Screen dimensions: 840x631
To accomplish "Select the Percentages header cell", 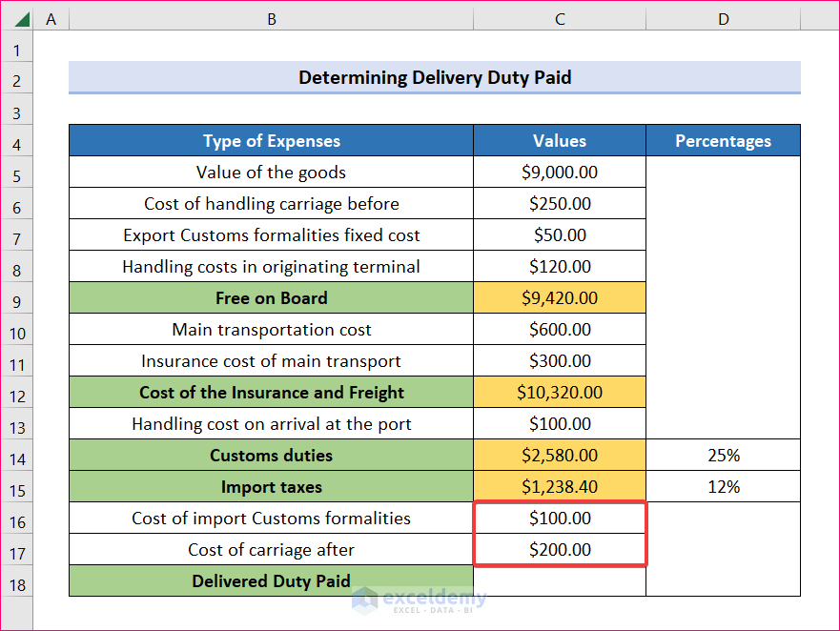I will click(724, 141).
